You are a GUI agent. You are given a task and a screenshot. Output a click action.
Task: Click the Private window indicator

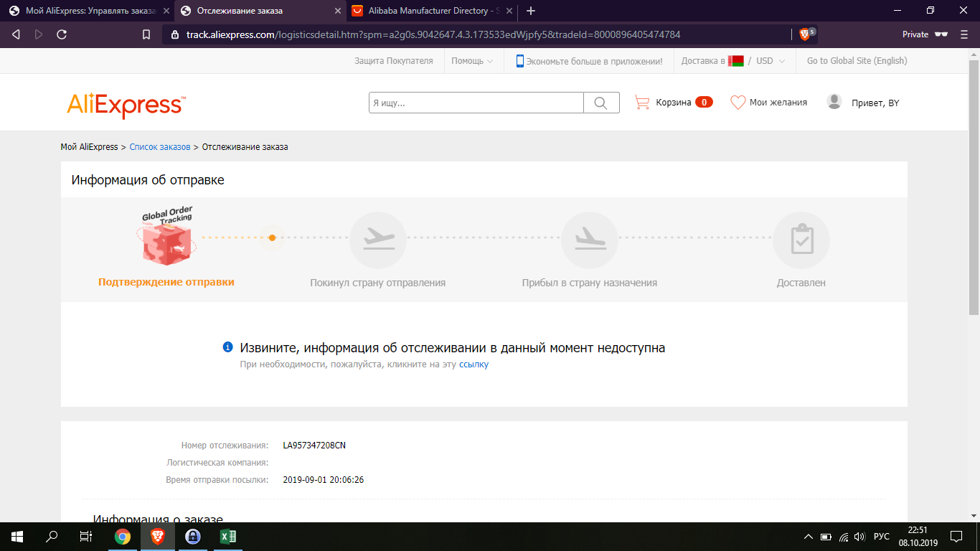925,34
